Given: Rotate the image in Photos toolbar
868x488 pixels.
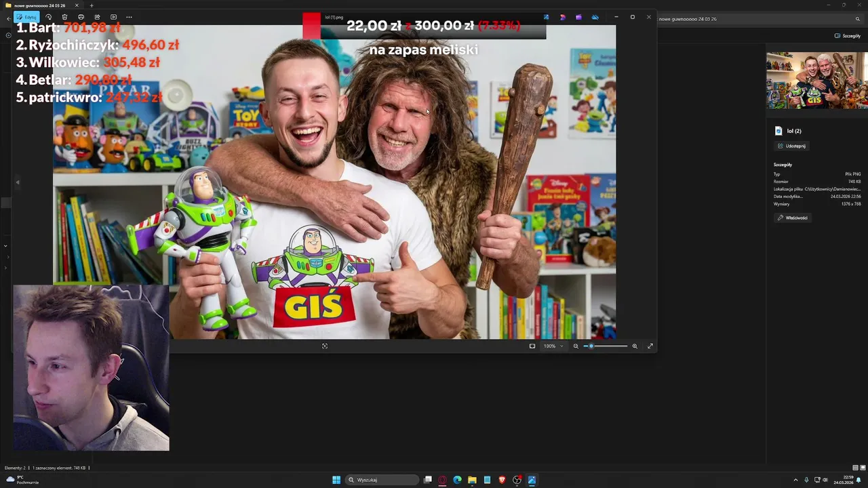Looking at the screenshot, I should 48,17.
